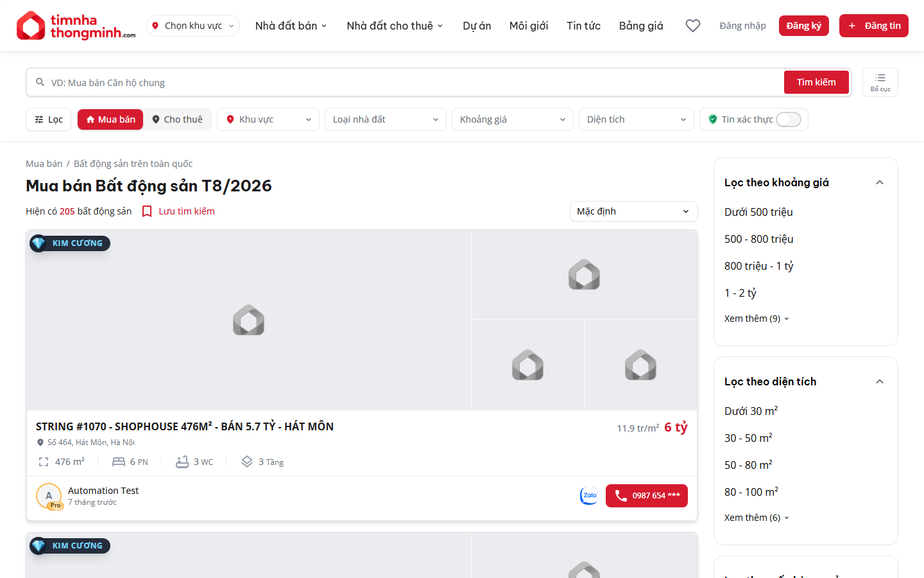Call the 0987 654 *** phone button
This screenshot has height=578, width=924.
coord(647,496)
